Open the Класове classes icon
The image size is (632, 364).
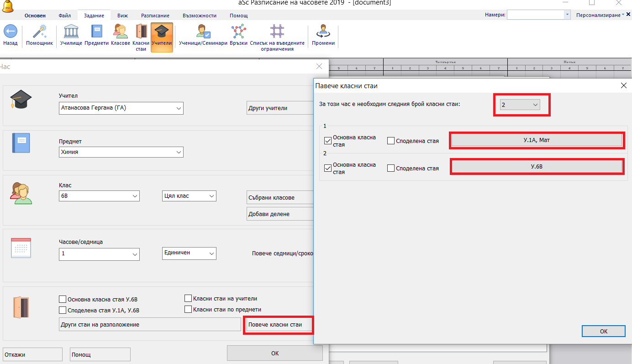click(121, 32)
